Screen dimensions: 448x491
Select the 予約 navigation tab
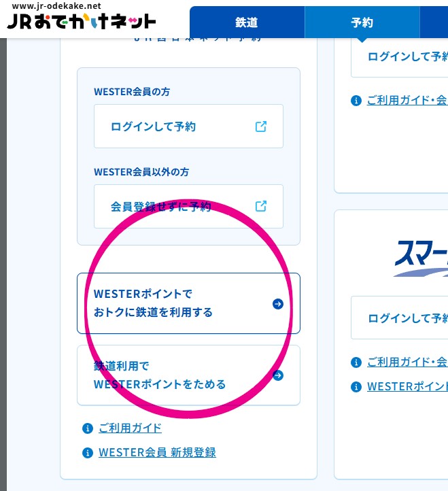click(362, 22)
